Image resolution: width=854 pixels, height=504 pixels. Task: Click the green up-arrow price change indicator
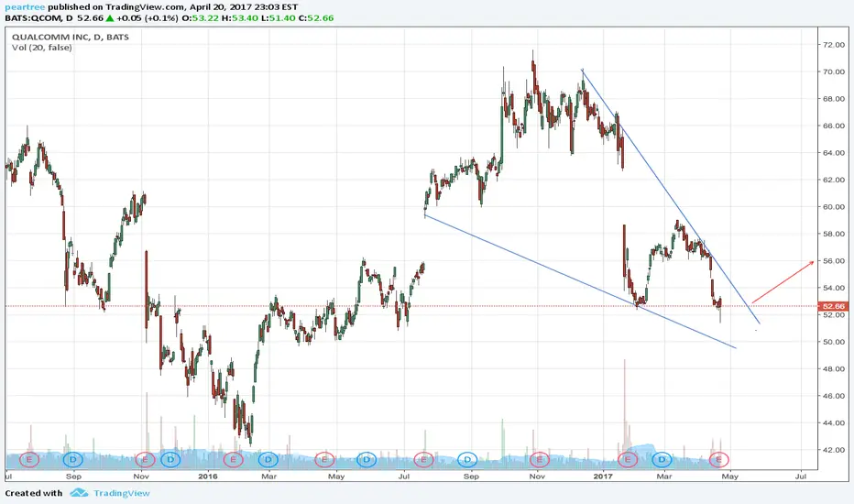(x=109, y=18)
